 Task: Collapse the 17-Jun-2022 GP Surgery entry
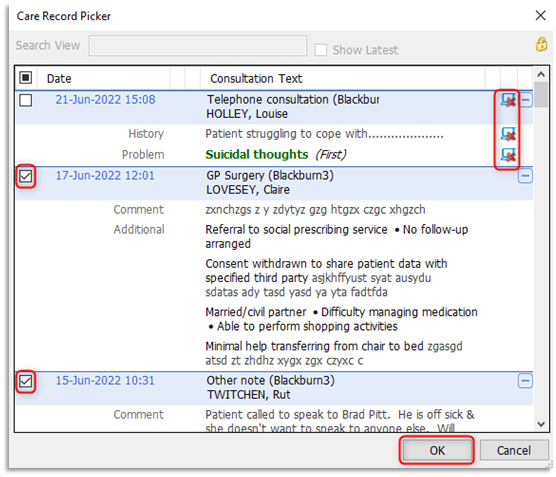click(525, 176)
